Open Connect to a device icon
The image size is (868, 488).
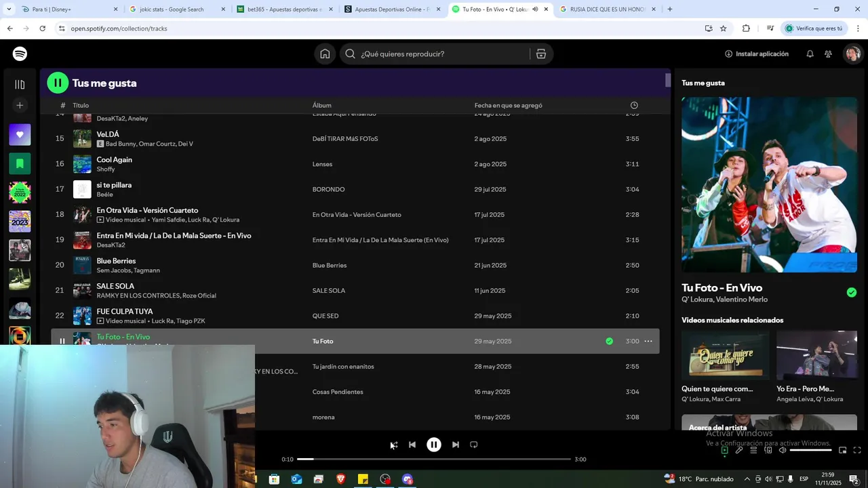tap(768, 450)
